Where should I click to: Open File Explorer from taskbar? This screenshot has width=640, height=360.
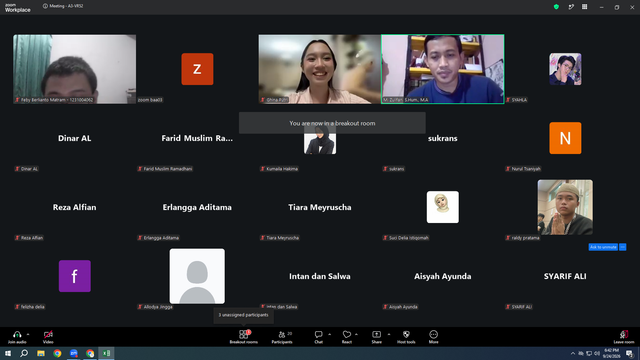click(x=41, y=353)
